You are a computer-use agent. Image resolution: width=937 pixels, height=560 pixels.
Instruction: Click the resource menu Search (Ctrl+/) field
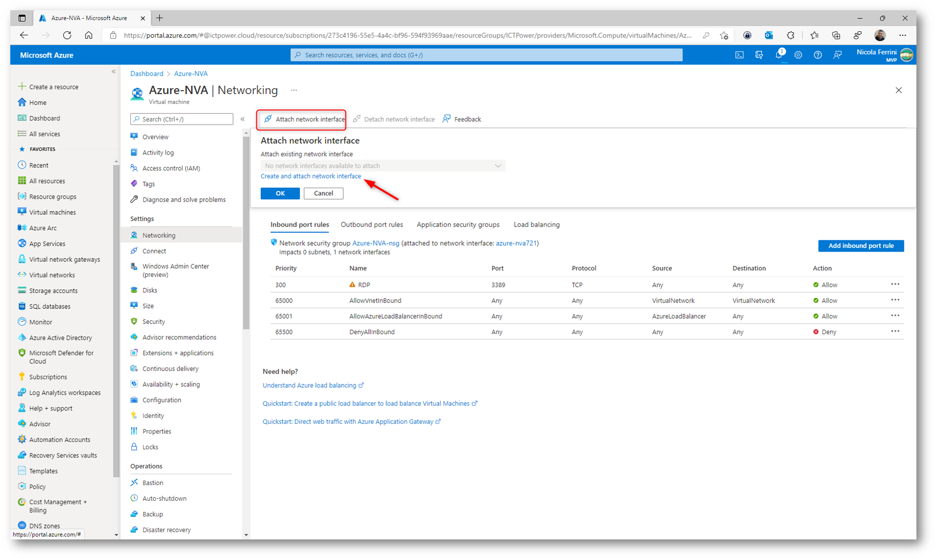(x=182, y=119)
